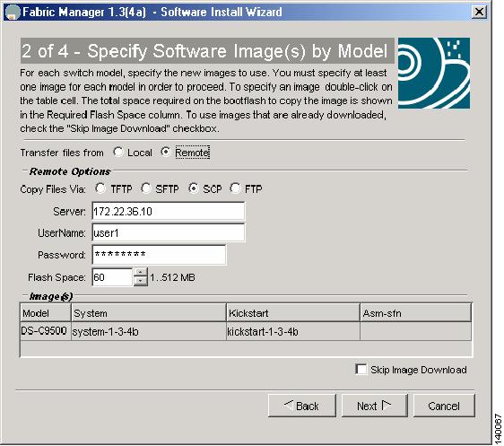
Task: Select the Remote transfer radio button
Action: pos(166,152)
